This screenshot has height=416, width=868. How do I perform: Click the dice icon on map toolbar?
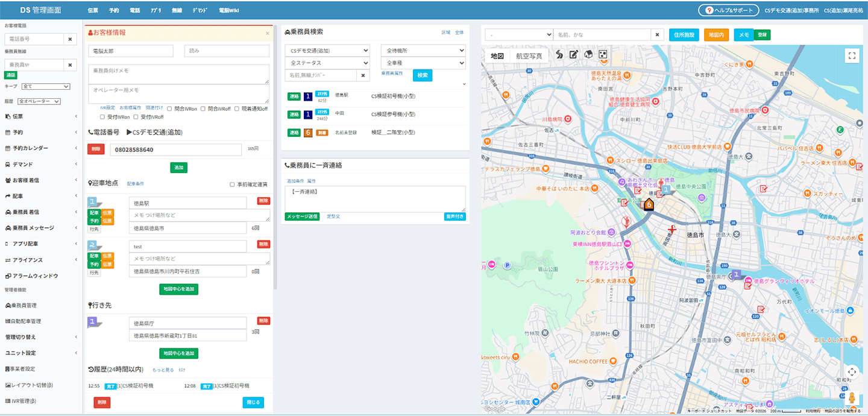point(602,55)
